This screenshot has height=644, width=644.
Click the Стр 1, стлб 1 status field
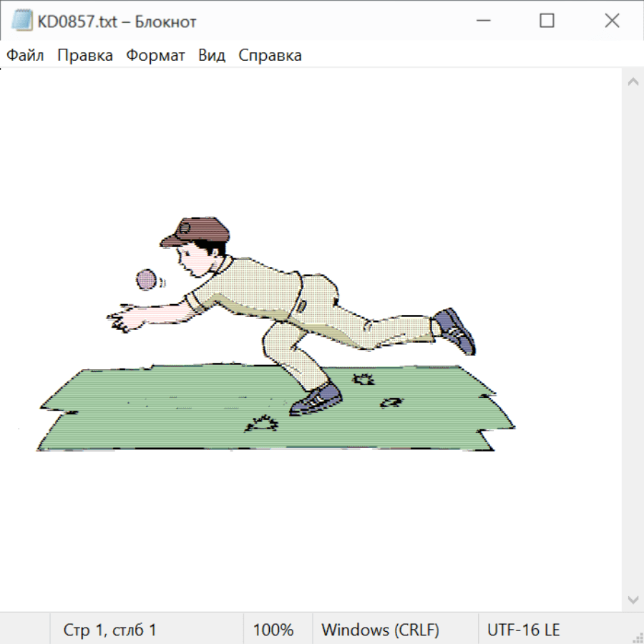110,630
